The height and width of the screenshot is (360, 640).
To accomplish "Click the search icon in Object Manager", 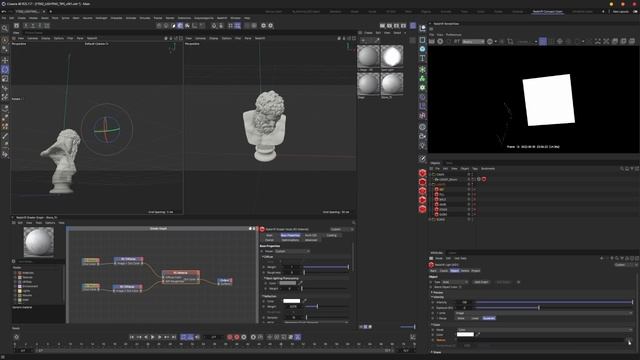I will tap(622, 169).
